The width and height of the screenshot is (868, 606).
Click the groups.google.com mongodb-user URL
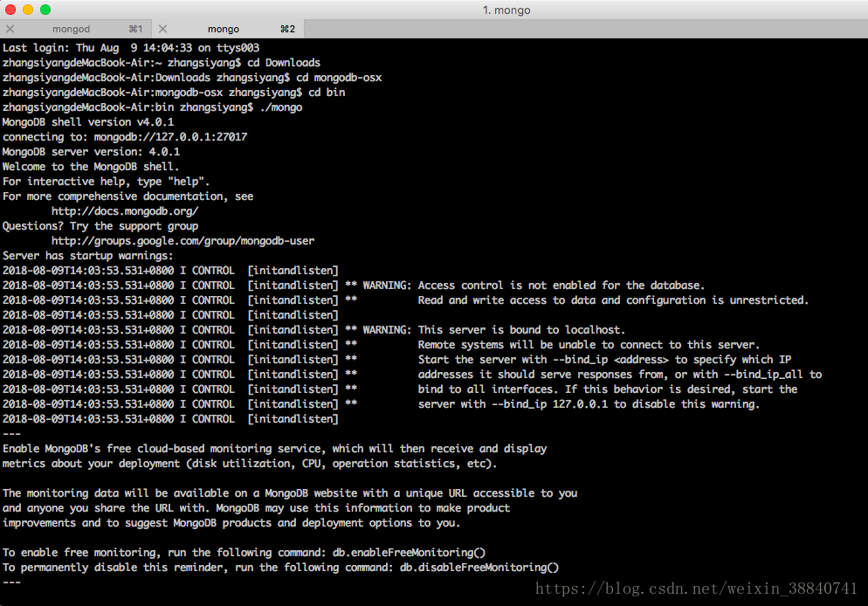(183, 241)
